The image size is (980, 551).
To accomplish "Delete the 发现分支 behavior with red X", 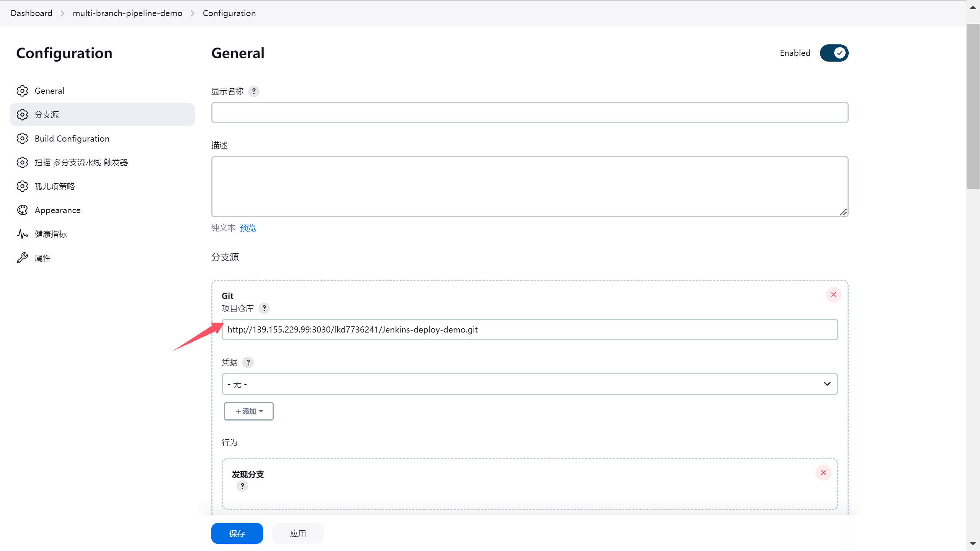I will click(823, 473).
